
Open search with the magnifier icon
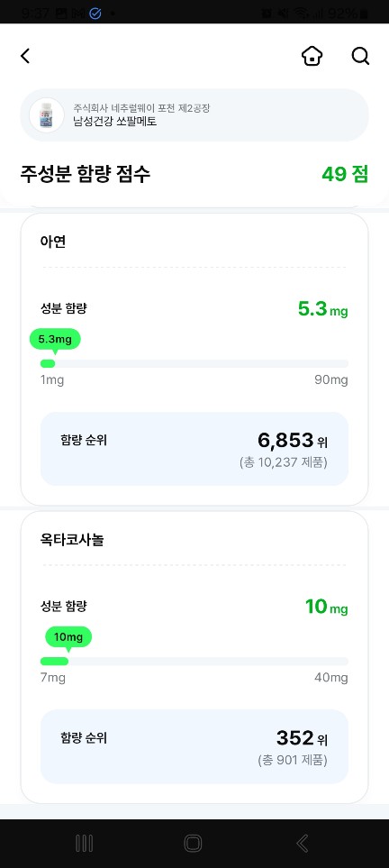(360, 56)
